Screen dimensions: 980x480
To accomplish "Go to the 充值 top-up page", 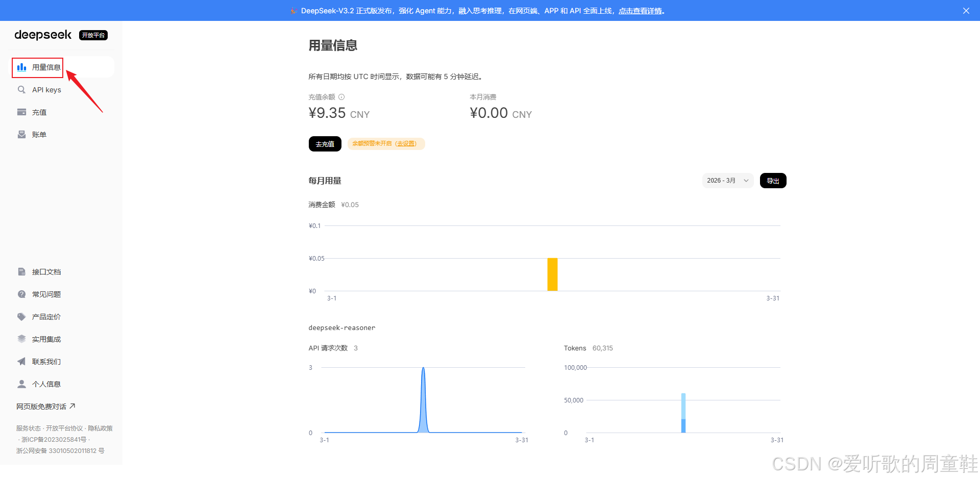I will pyautogui.click(x=62, y=112).
